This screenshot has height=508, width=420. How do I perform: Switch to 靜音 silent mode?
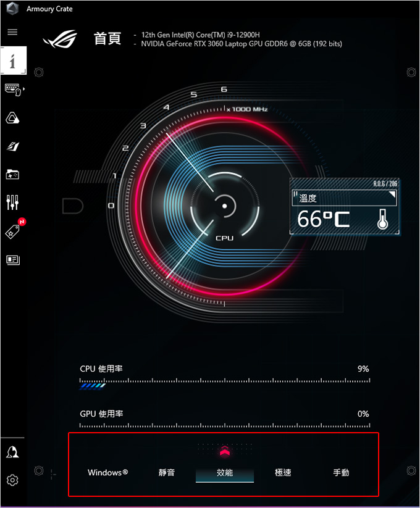(x=167, y=472)
